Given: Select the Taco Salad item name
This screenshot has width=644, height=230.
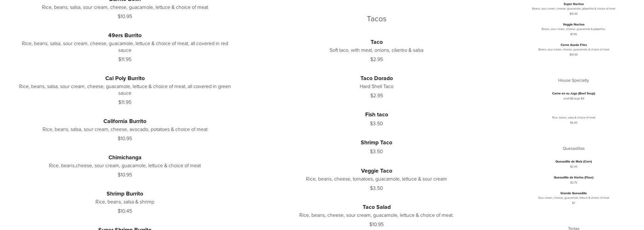Looking at the screenshot, I should (376, 207).
